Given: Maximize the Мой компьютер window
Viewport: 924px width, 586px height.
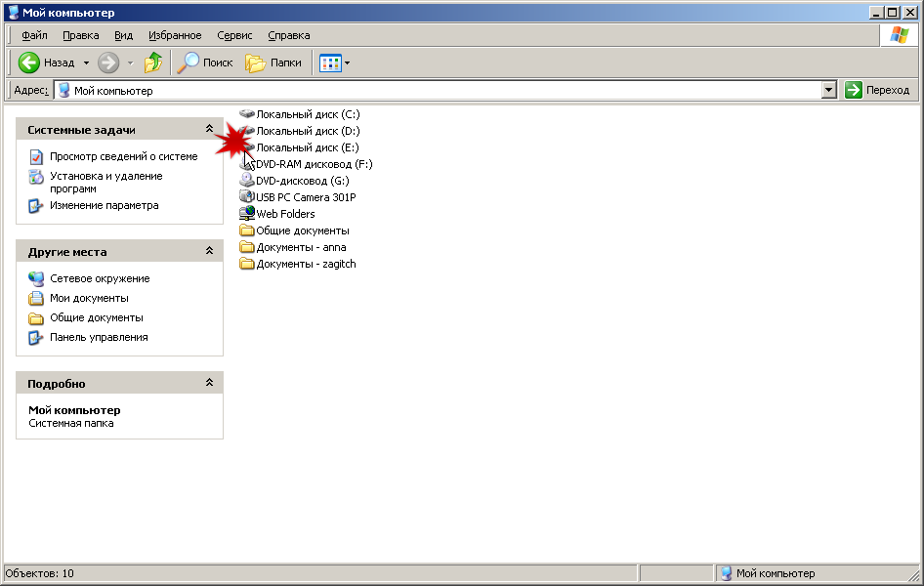Looking at the screenshot, I should [892, 13].
